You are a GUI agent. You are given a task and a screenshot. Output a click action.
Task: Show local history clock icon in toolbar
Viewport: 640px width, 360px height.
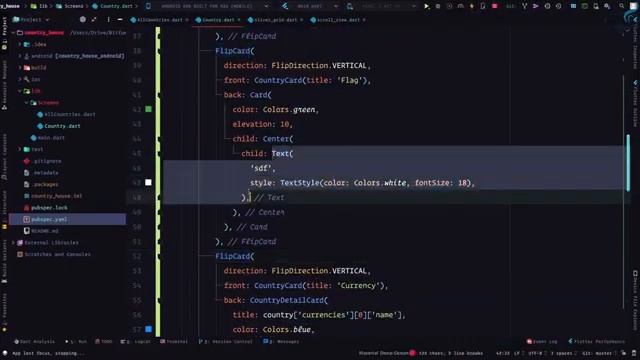547,7
